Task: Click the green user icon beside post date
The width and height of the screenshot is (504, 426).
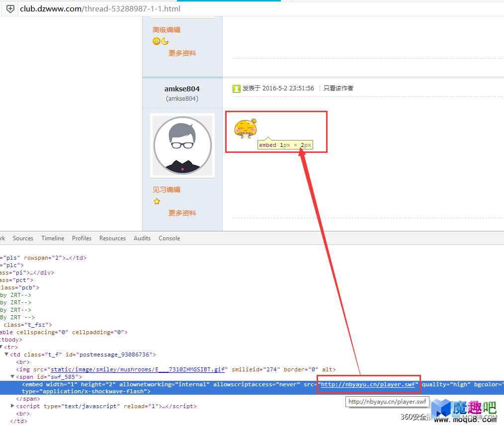Action: pos(237,88)
